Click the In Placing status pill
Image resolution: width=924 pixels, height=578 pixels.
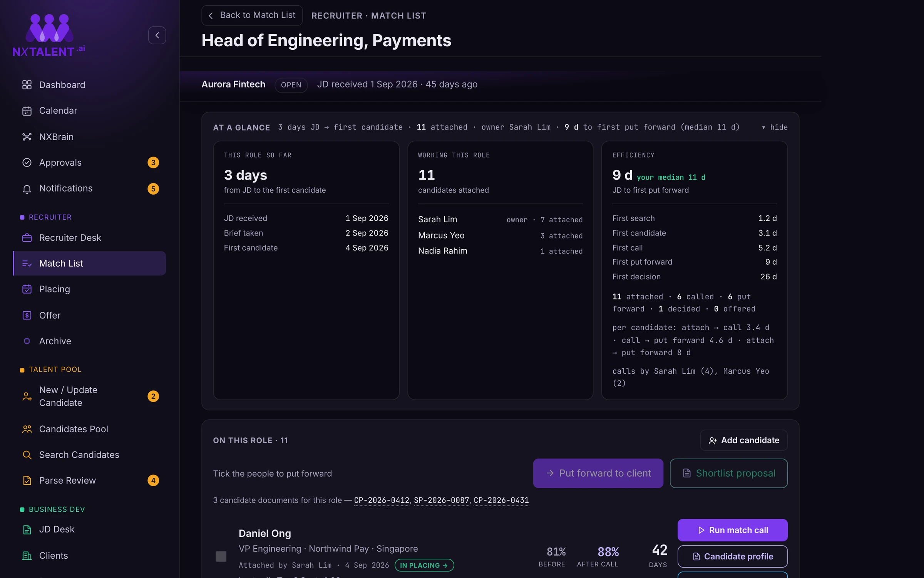[x=424, y=565]
